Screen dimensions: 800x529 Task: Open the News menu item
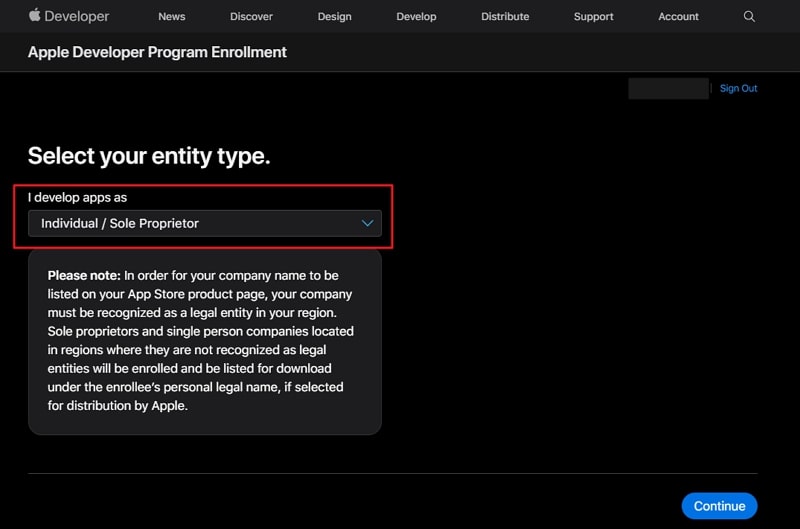(171, 16)
